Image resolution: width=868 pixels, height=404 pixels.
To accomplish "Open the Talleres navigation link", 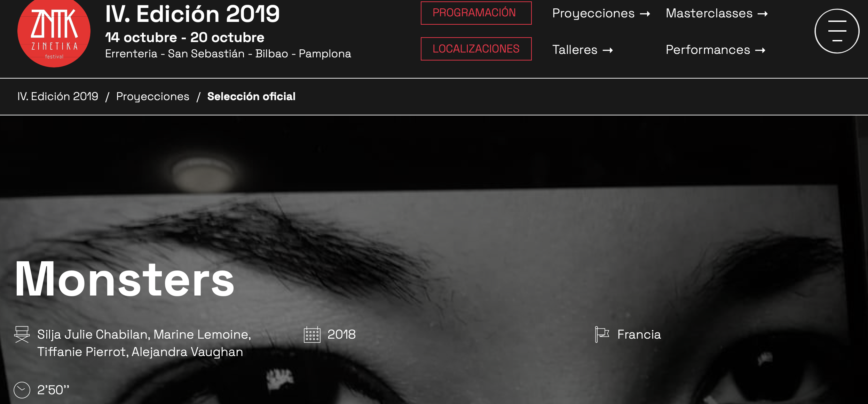I will coord(575,50).
